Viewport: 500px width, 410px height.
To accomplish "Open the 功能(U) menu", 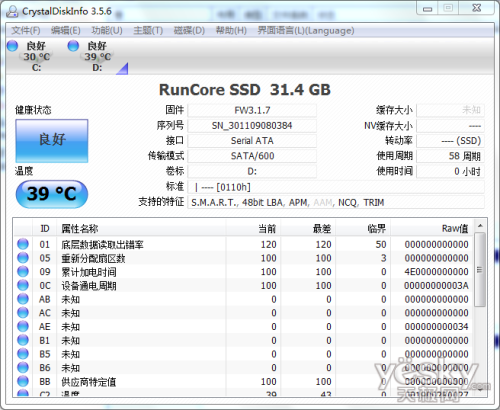I will coord(107,31).
